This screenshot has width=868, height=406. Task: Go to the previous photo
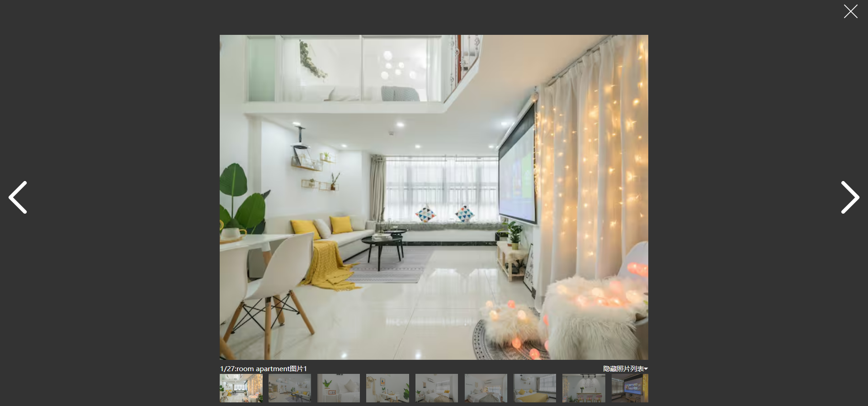[18, 197]
